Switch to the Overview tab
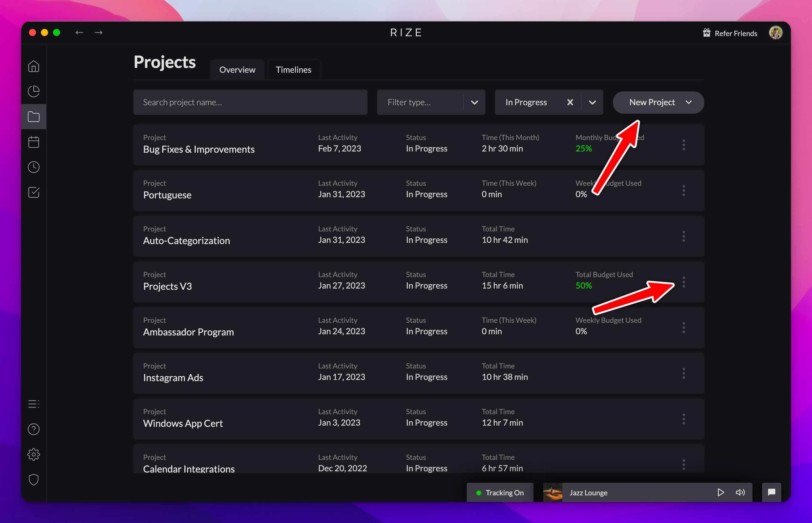 [x=237, y=70]
